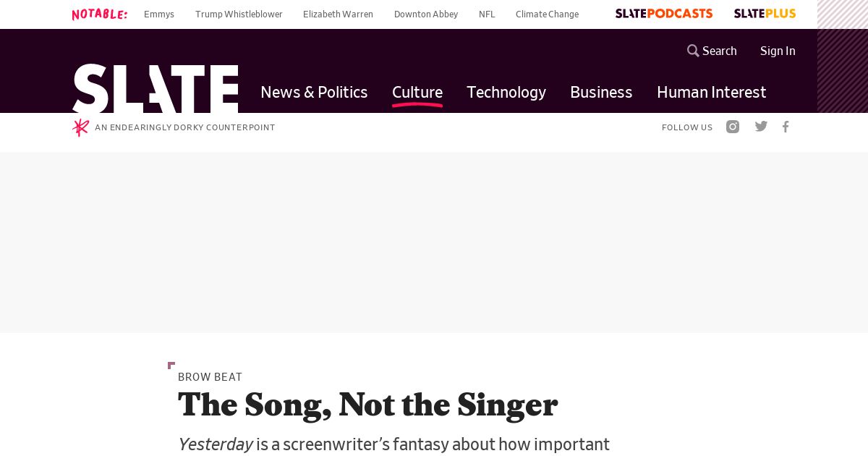
Task: Go to Slate Plus
Action: pyautogui.click(x=765, y=14)
